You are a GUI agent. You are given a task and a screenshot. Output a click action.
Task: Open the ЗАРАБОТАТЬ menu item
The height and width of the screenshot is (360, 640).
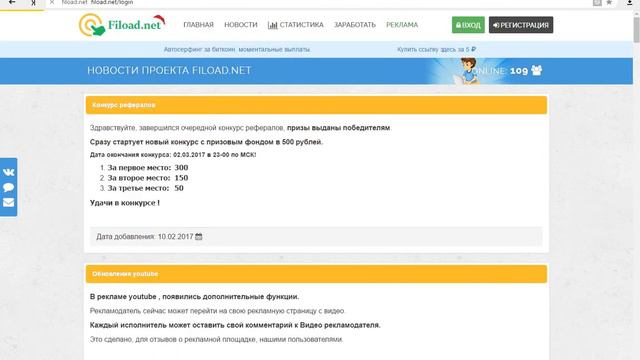pyautogui.click(x=355, y=25)
